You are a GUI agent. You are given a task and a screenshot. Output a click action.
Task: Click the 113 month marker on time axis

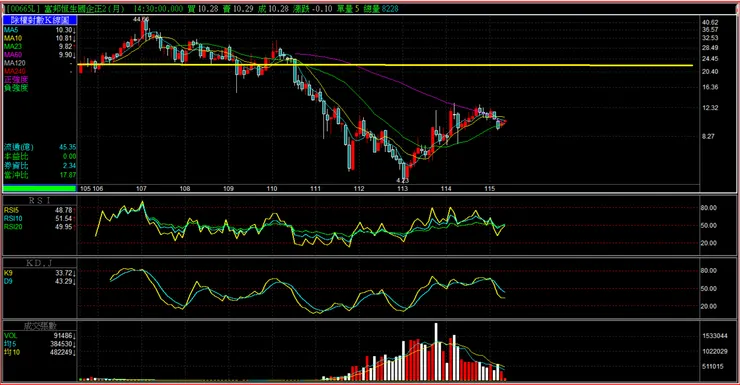(403, 189)
